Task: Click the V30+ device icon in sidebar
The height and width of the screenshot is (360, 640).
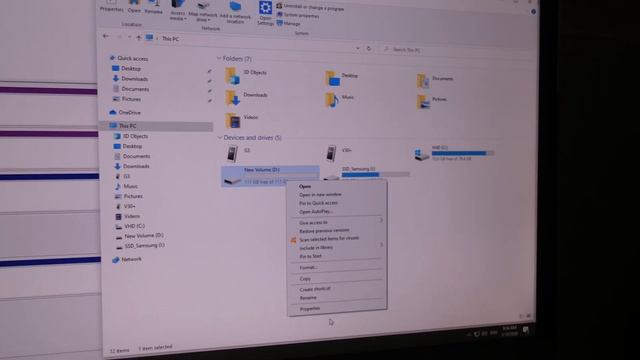Action: 118,206
